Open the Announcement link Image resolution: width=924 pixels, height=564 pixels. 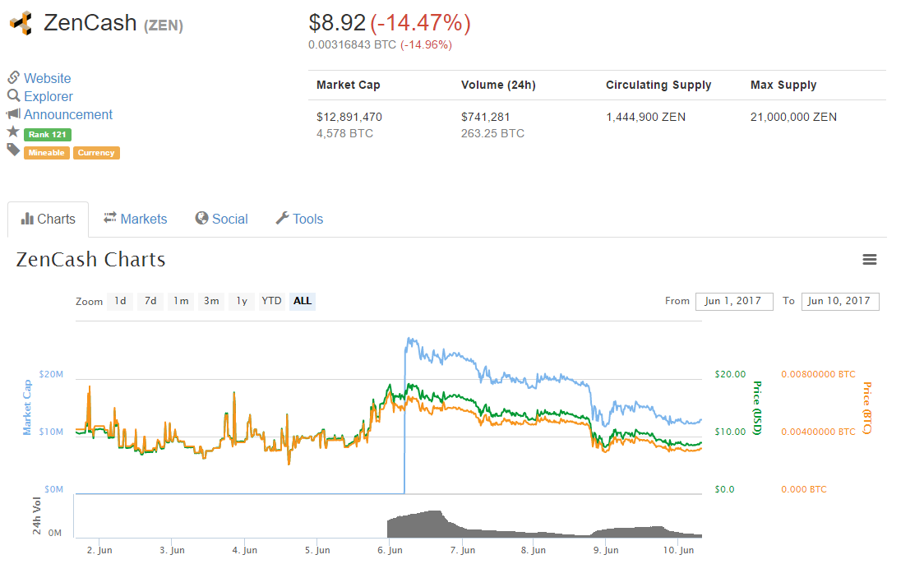point(68,115)
